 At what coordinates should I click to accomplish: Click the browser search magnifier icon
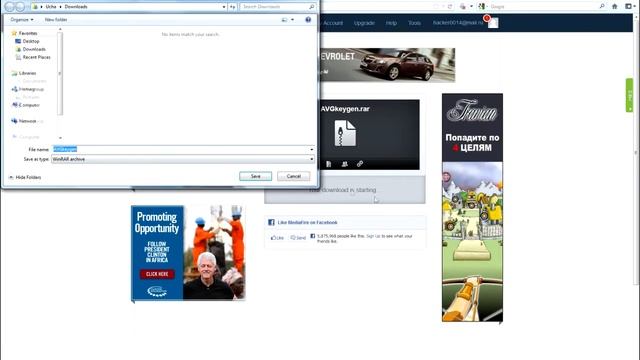tap(602, 7)
